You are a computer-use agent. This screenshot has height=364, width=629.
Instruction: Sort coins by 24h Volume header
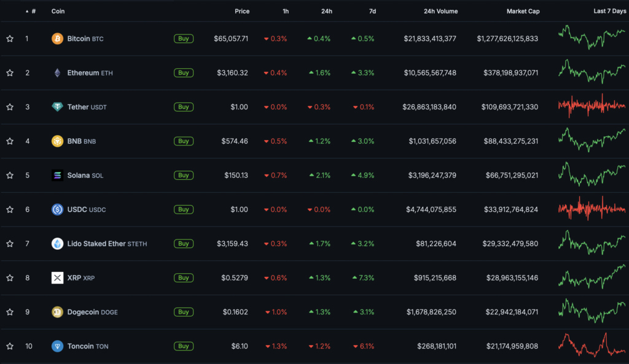click(x=440, y=12)
